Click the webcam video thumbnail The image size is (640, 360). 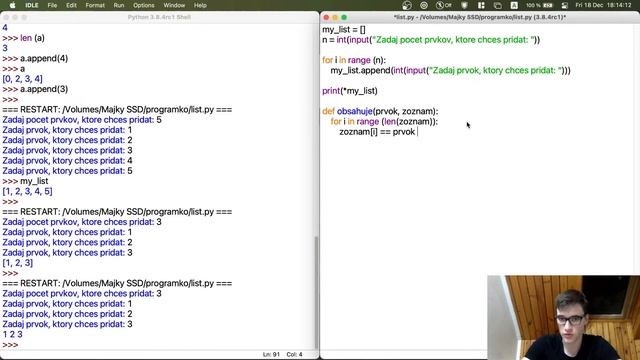[x=564, y=318]
